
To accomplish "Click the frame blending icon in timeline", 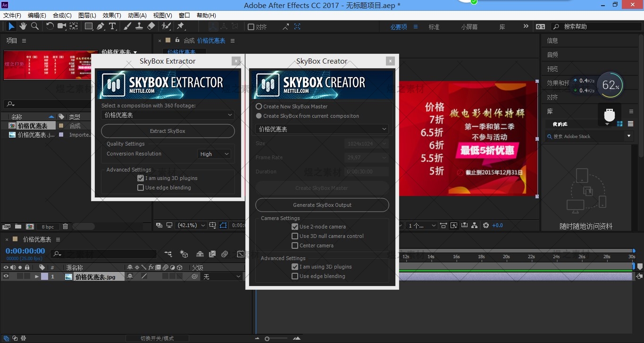I will [x=212, y=254].
